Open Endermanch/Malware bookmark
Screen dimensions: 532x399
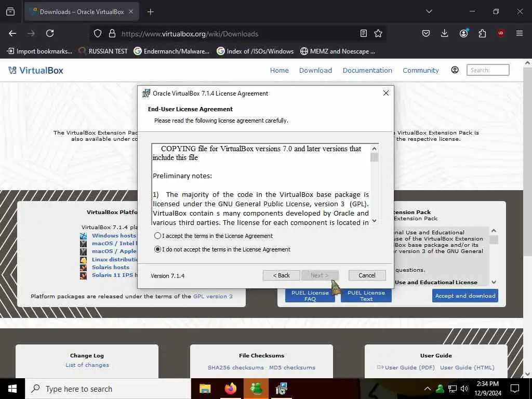tap(171, 51)
